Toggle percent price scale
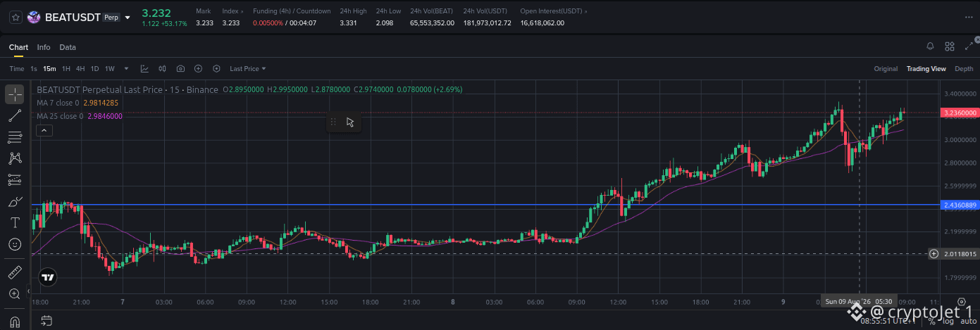The width and height of the screenshot is (980, 330). point(931,321)
